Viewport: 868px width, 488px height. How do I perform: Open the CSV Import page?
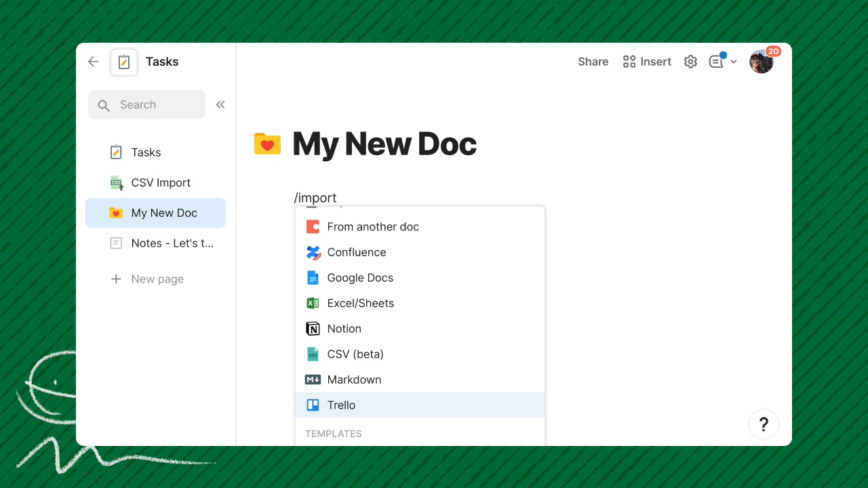pos(155,182)
